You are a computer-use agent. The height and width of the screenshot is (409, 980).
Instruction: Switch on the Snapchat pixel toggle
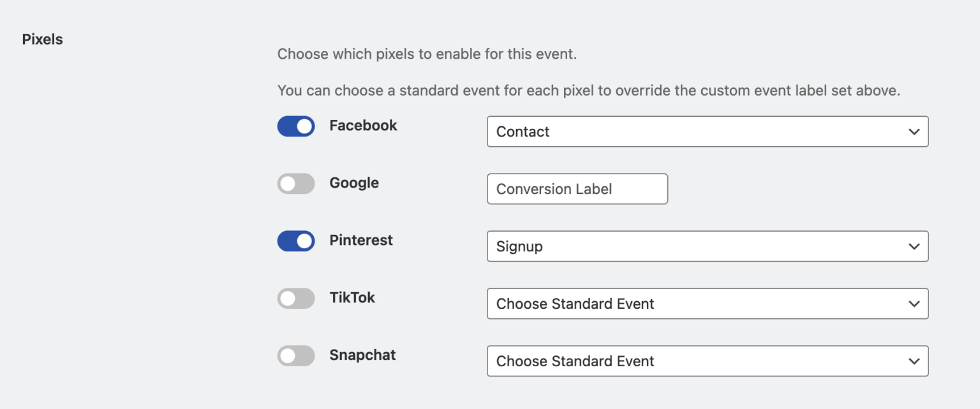click(296, 356)
